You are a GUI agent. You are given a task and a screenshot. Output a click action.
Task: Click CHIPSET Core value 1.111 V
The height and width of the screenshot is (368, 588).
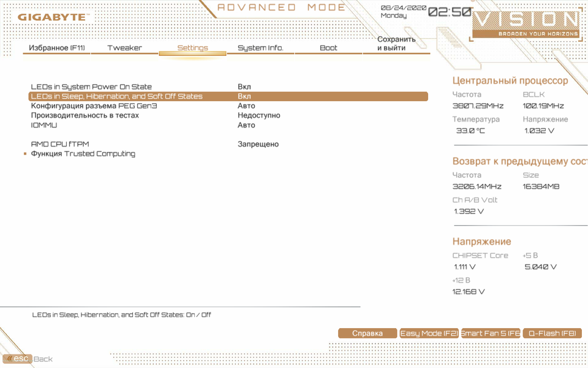[x=465, y=267]
